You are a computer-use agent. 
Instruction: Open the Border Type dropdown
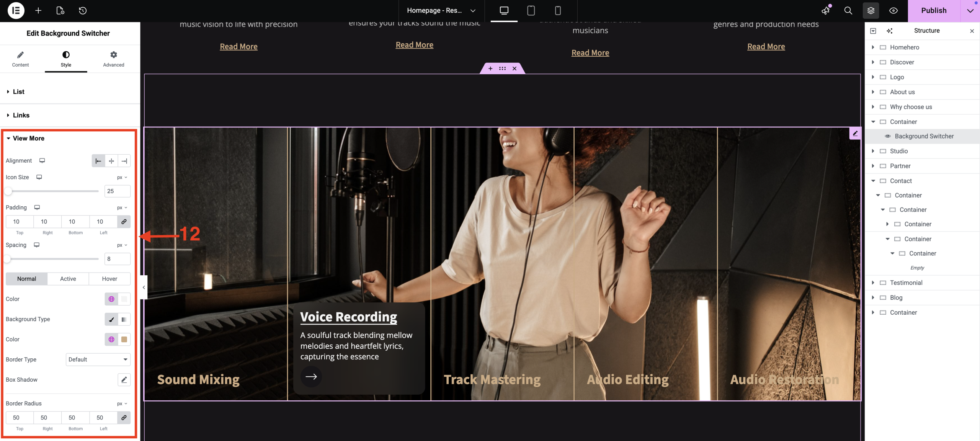pyautogui.click(x=98, y=359)
